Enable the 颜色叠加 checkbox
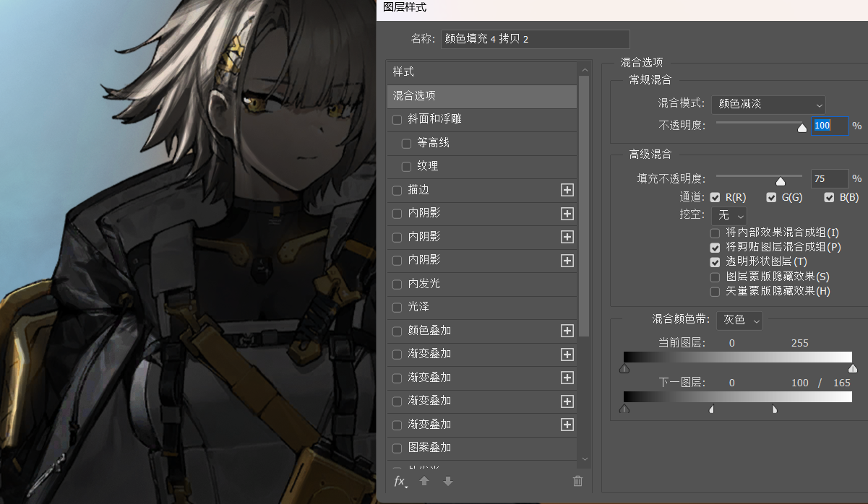868x504 pixels. 397,331
